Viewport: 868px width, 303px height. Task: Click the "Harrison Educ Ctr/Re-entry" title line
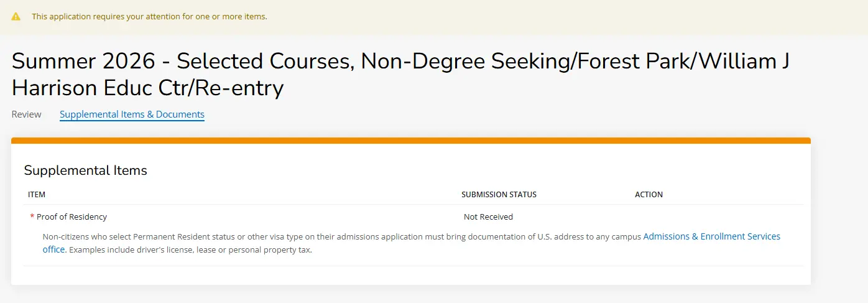[147, 88]
